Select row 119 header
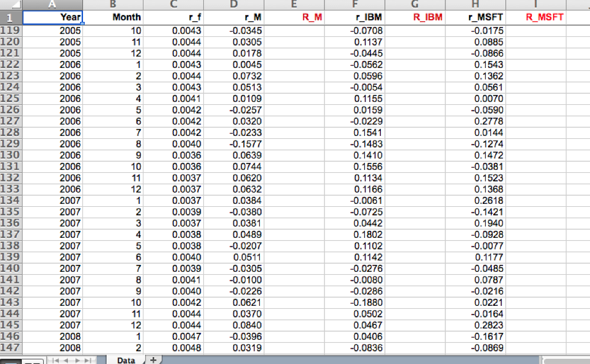The width and height of the screenshot is (590, 364). click(x=11, y=31)
